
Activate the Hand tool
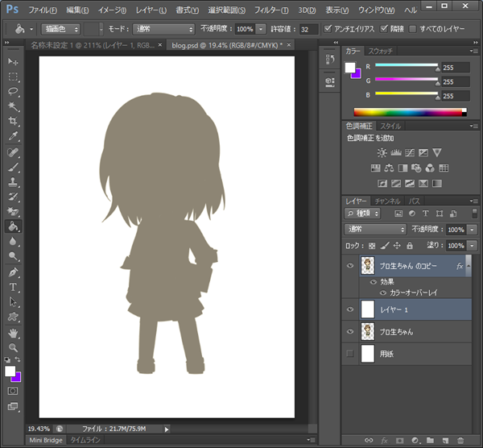click(13, 332)
